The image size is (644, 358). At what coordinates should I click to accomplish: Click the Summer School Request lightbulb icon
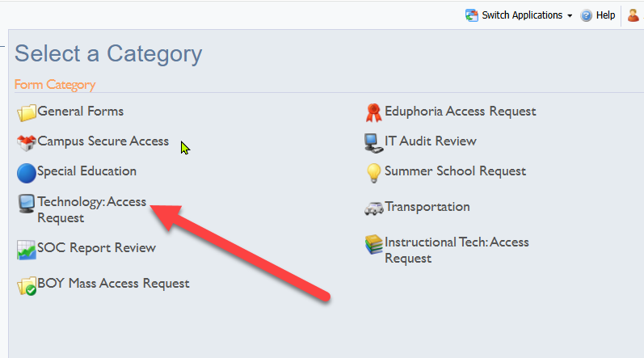coord(373,172)
